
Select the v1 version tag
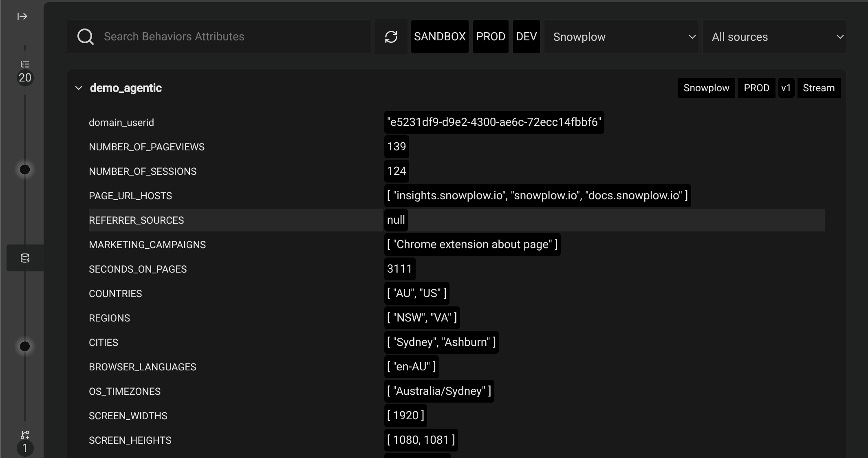click(786, 88)
